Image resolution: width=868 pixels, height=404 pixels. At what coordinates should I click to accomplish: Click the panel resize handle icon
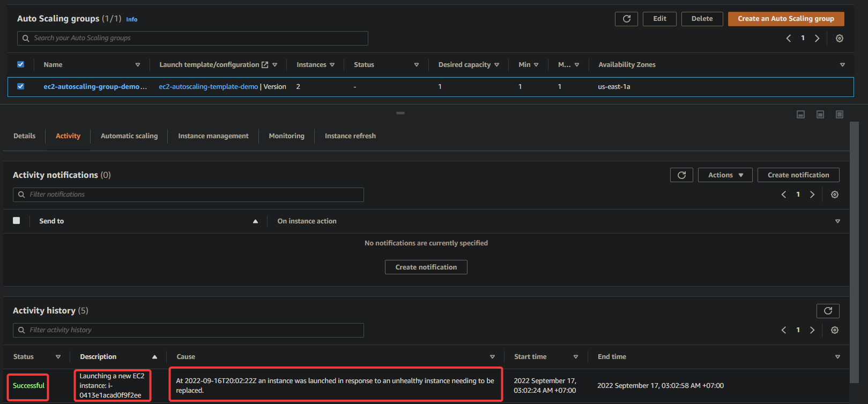click(400, 113)
